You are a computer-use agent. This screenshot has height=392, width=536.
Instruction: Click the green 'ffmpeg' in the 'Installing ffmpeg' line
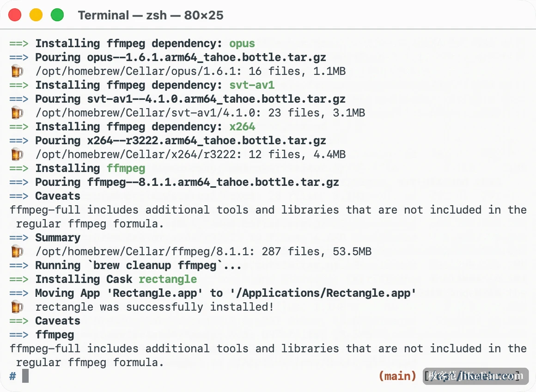click(126, 169)
